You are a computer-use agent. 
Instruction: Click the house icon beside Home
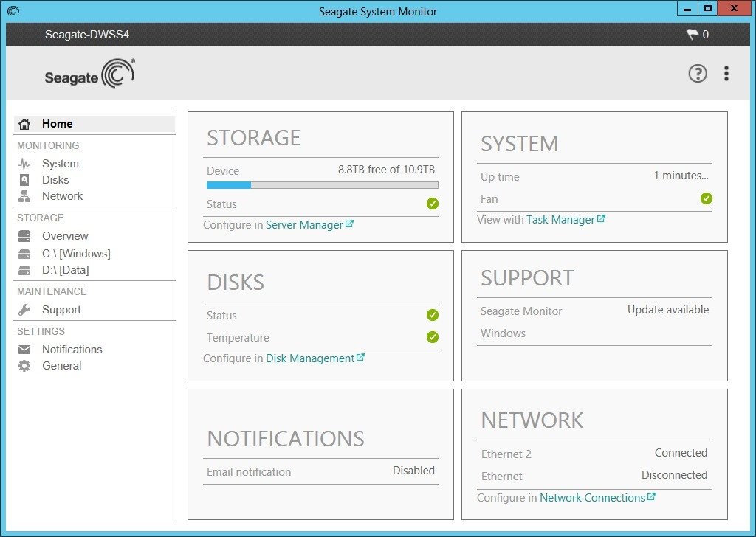(24, 124)
